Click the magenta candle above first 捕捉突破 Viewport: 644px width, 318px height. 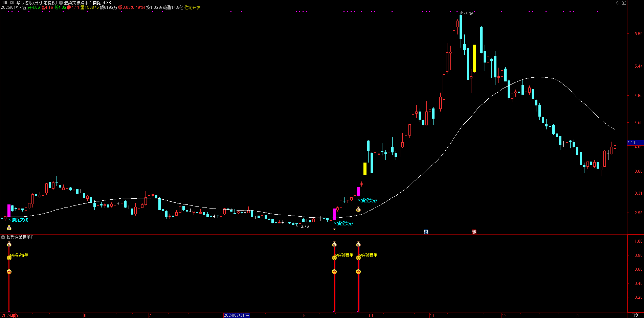(x=9, y=211)
